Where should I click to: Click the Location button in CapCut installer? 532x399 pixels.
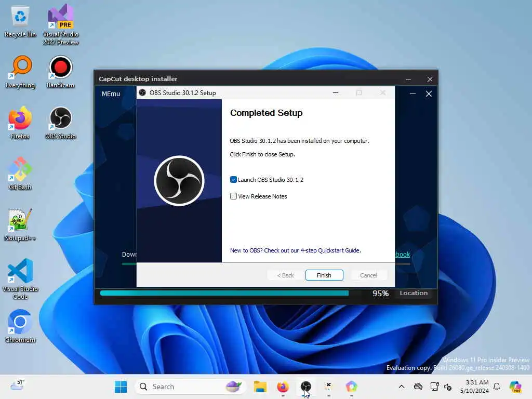tap(414, 293)
